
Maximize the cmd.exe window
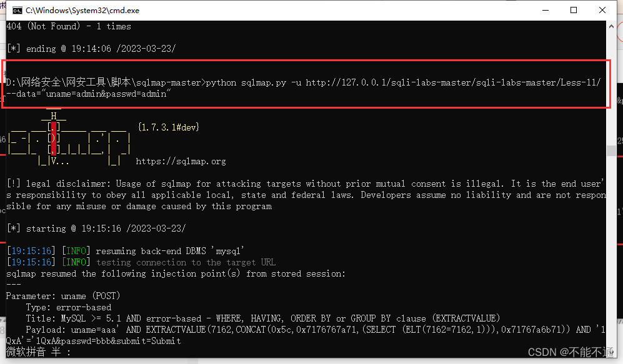[574, 11]
